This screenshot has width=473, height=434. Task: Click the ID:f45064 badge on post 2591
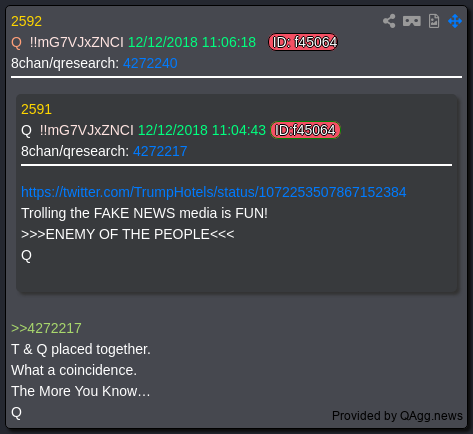point(305,130)
